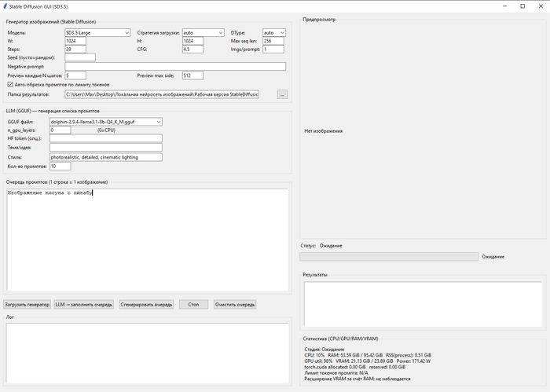This screenshot has width=550, height=392.
Task: Click the generation progress bar
Action: tap(389, 256)
